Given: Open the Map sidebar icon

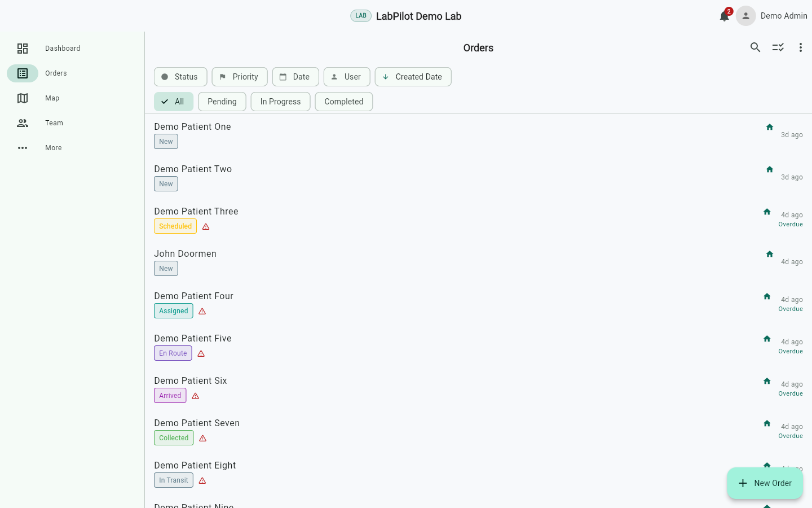Looking at the screenshot, I should pos(23,98).
